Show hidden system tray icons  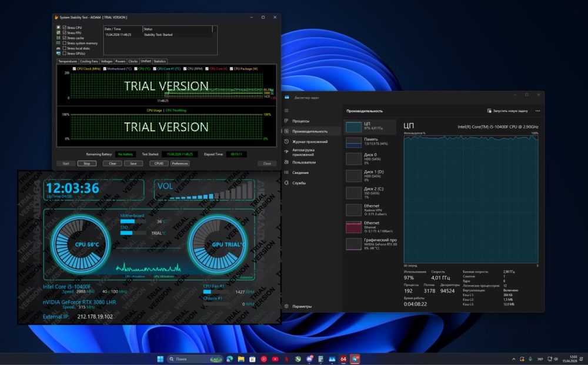tap(513, 359)
